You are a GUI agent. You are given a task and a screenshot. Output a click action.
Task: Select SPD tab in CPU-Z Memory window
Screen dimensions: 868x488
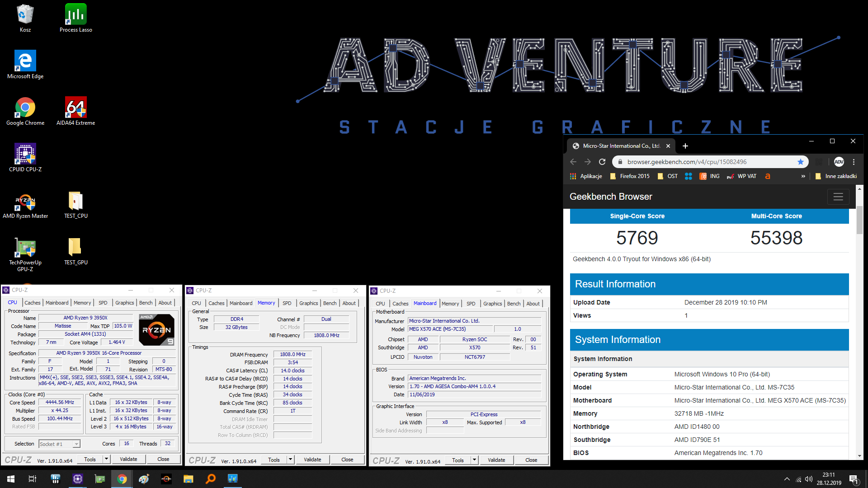[x=287, y=303]
